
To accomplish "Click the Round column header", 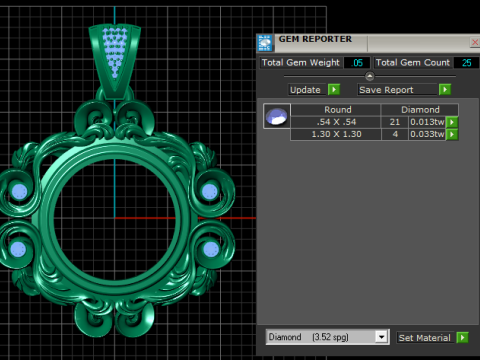I will (x=336, y=110).
